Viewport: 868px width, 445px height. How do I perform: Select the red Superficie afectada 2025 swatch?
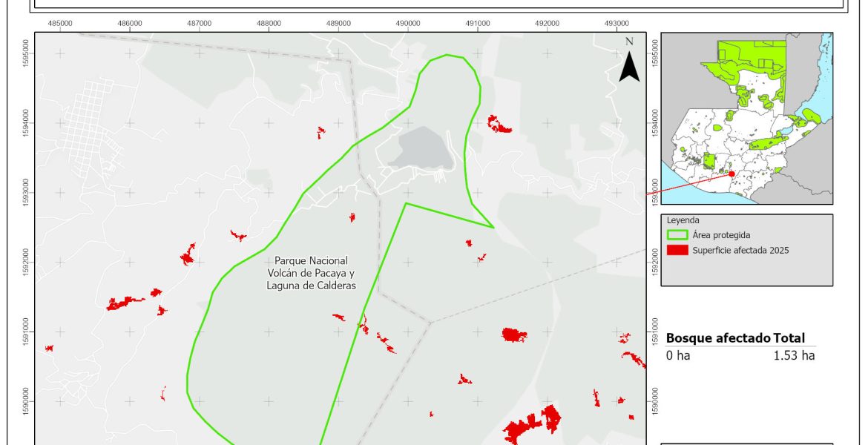[677, 250]
